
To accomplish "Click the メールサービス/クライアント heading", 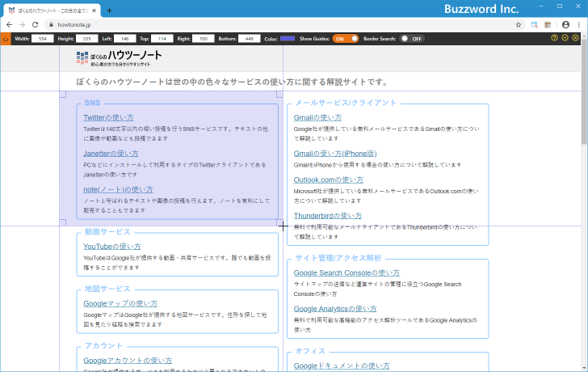I will pos(346,103).
